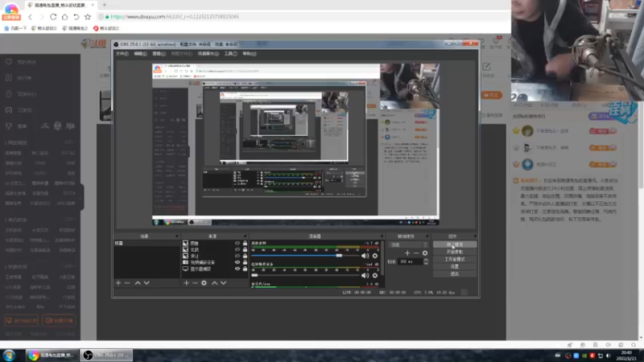Pop out the Audio Mixer dock corner icon
The width and height of the screenshot is (644, 362).
[382, 237]
